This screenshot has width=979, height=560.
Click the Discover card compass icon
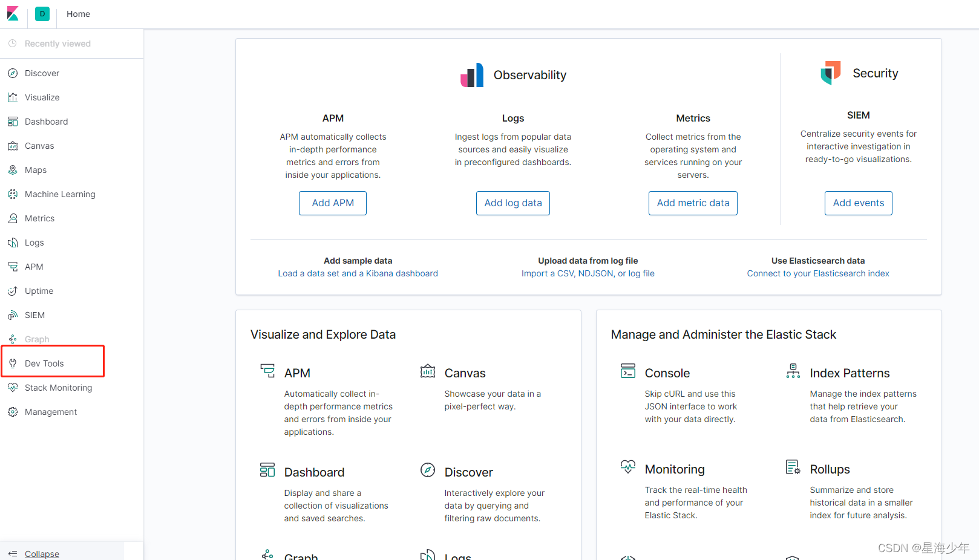click(x=428, y=469)
